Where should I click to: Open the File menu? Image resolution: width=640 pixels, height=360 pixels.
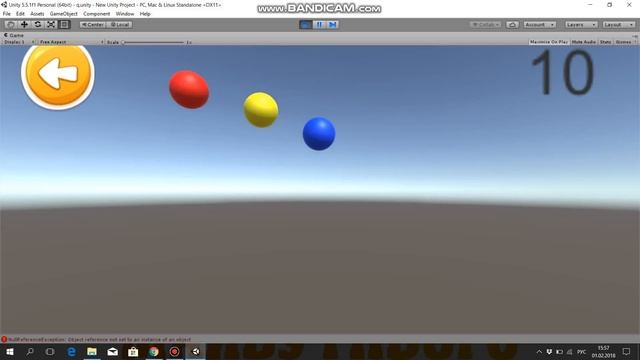(x=7, y=14)
